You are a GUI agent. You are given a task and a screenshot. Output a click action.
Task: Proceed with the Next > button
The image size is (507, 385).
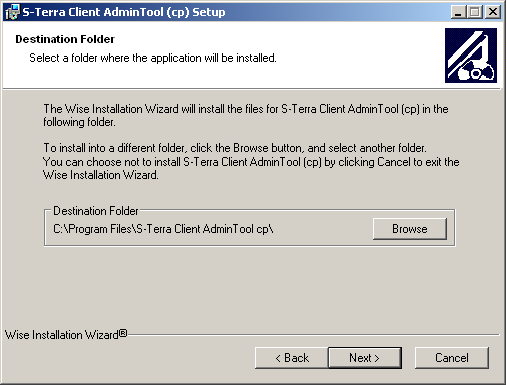[365, 358]
